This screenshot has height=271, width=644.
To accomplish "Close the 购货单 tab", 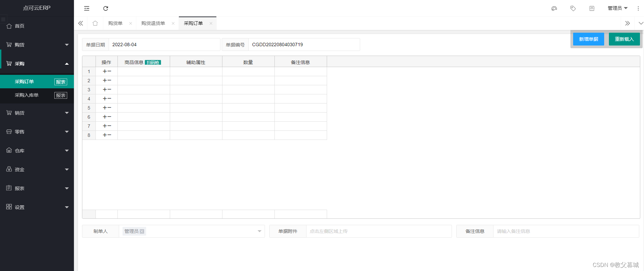I will coord(131,23).
